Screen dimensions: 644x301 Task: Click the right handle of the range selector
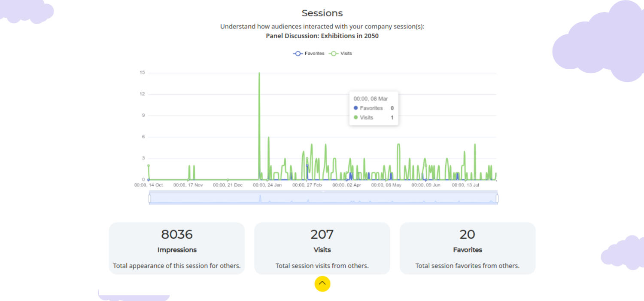[497, 198]
